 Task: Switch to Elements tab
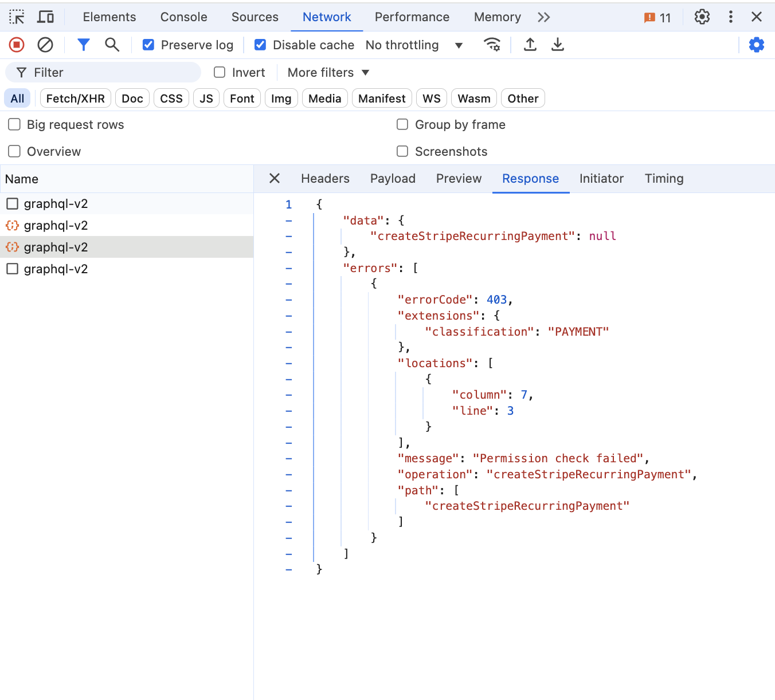[x=109, y=17]
